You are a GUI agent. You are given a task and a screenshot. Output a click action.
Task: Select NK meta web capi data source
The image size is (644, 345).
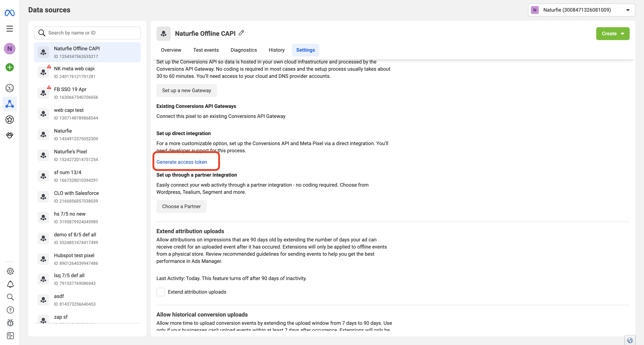87,72
